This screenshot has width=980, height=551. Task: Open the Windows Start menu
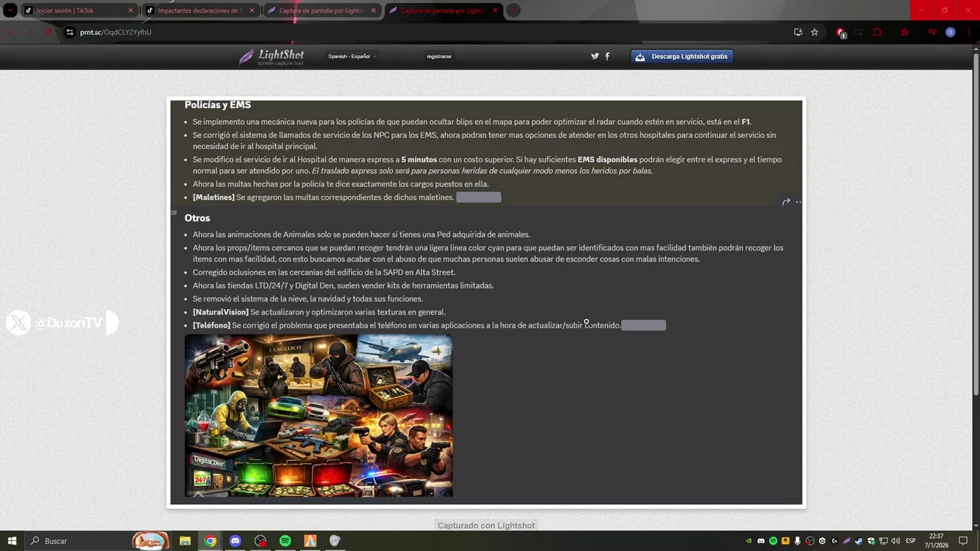tap(12, 541)
